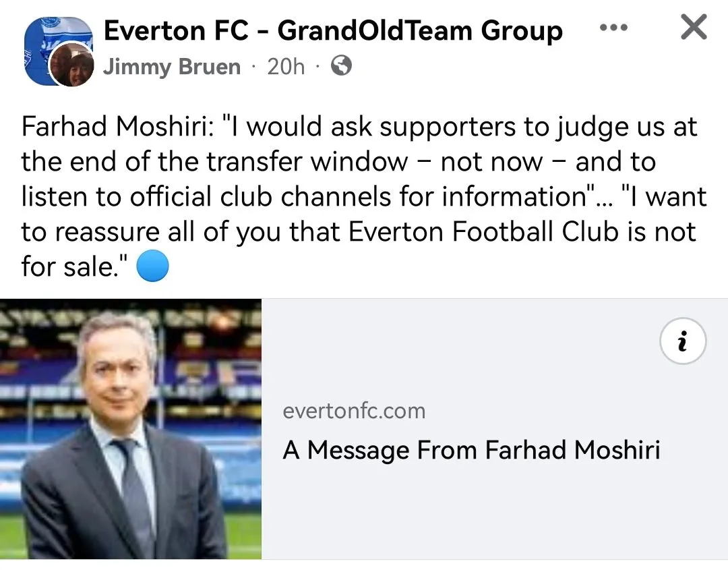Viewport: 728px width, 570px height.
Task: Click the evertonfc.com domain text
Action: [354, 411]
